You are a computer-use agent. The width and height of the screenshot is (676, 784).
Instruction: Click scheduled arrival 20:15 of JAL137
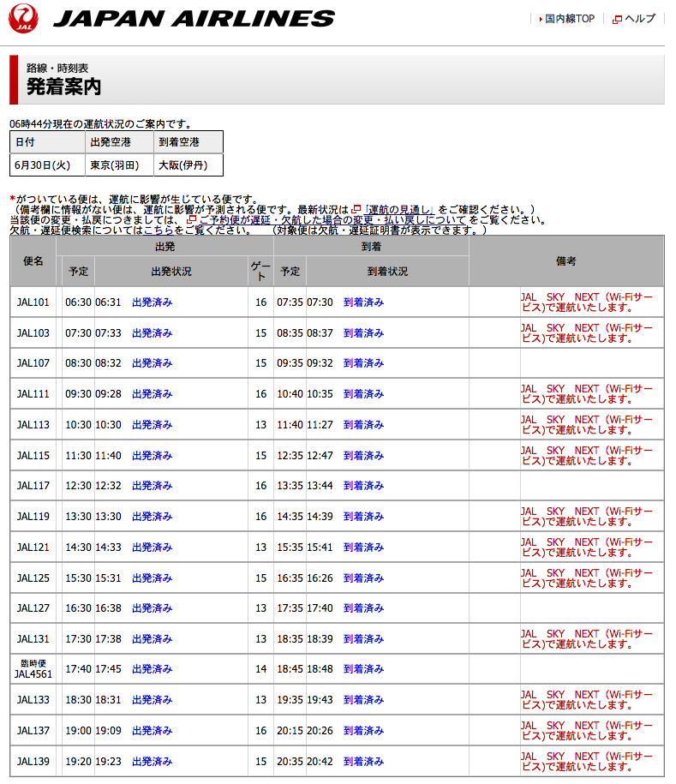[290, 731]
